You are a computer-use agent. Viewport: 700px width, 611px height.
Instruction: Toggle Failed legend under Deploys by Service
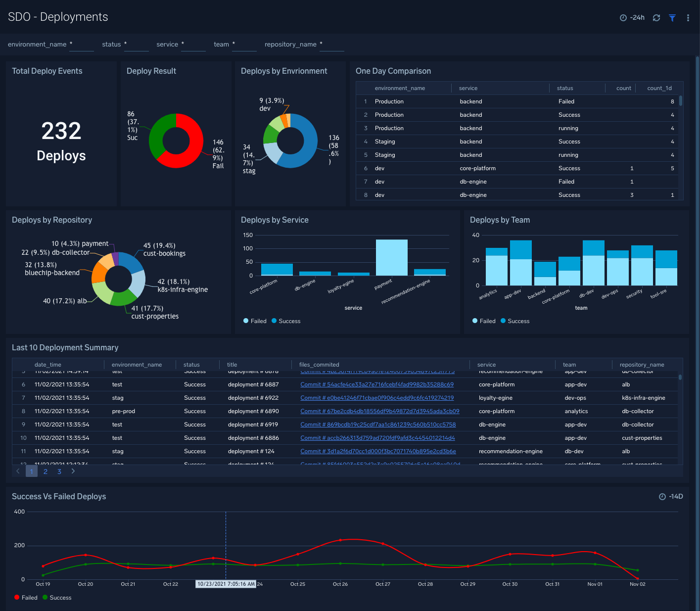point(255,321)
